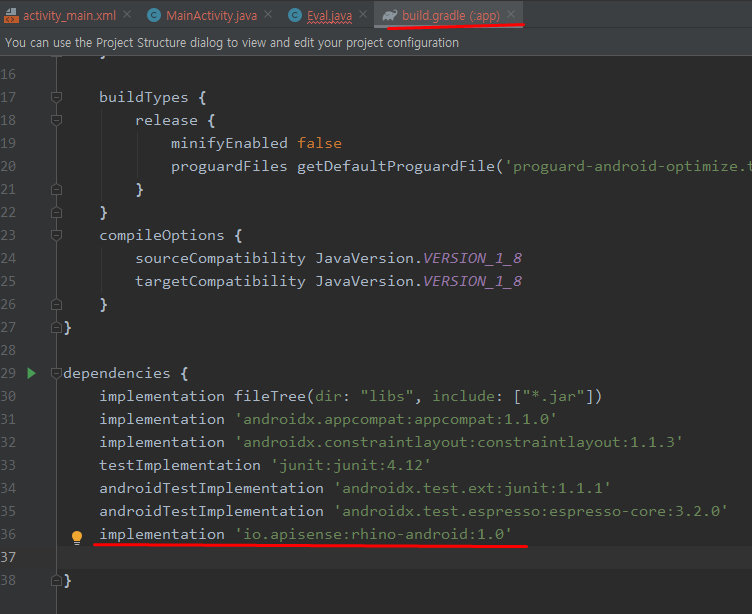The image size is (752, 614).
Task: Switch to the Eval.java tab
Action: click(x=329, y=16)
